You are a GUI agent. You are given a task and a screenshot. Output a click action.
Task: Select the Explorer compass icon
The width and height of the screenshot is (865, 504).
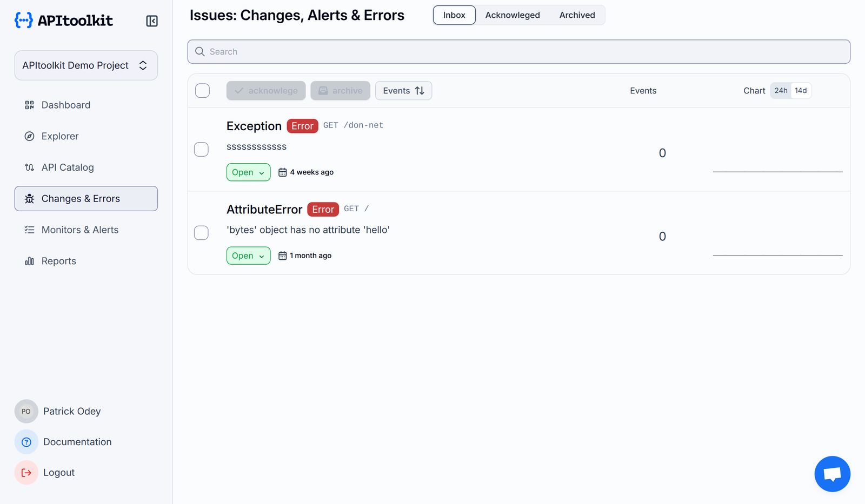30,136
